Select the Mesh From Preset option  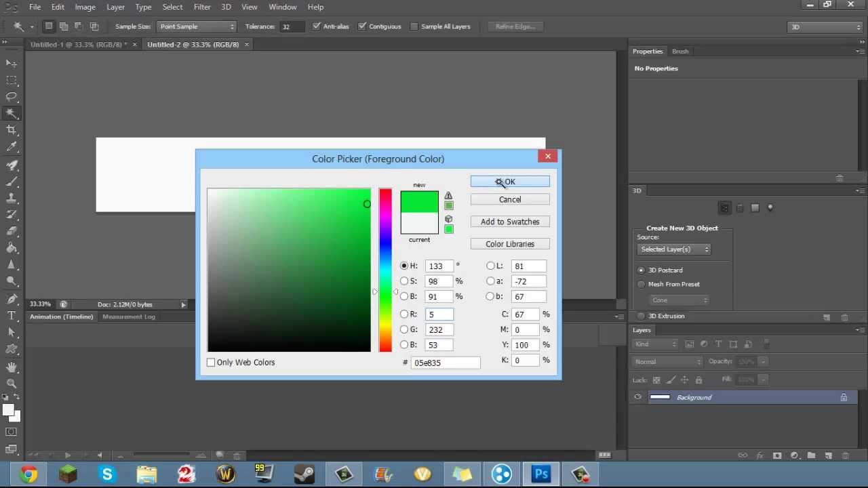coord(642,285)
